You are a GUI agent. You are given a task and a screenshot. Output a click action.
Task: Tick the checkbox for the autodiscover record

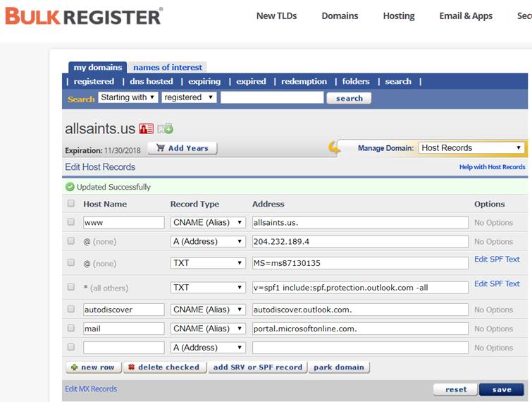pyautogui.click(x=70, y=310)
